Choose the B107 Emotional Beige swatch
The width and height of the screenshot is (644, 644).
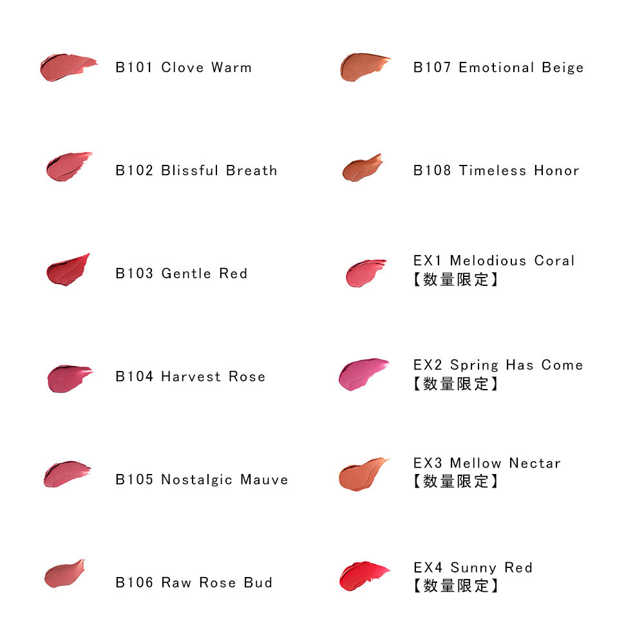pos(365,67)
